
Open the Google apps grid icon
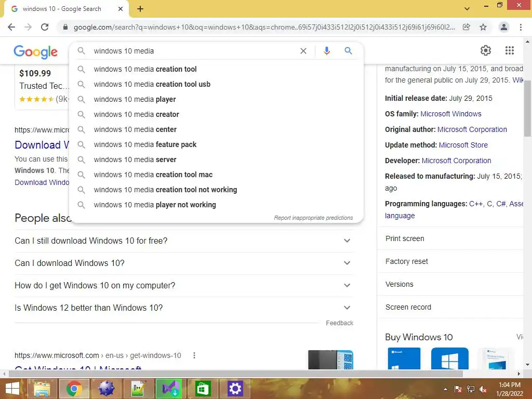click(509, 50)
